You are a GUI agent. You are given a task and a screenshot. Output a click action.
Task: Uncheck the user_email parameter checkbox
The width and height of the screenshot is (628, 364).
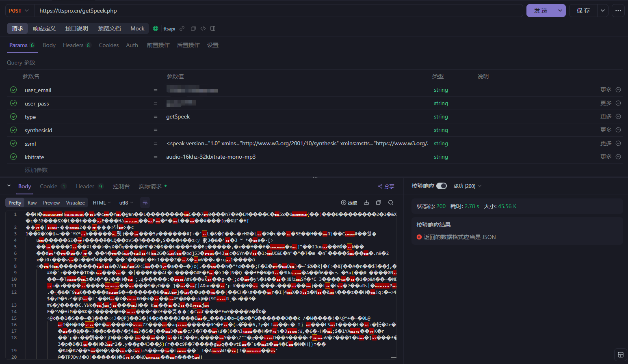(13, 90)
